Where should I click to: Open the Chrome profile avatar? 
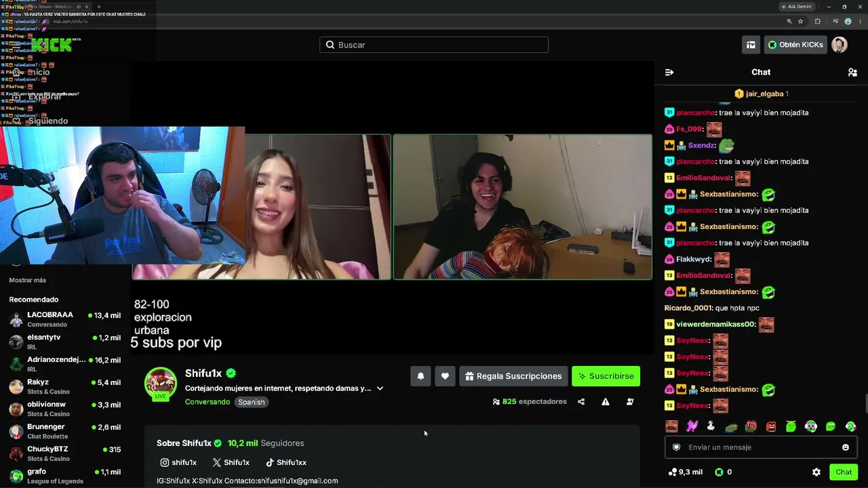(848, 21)
